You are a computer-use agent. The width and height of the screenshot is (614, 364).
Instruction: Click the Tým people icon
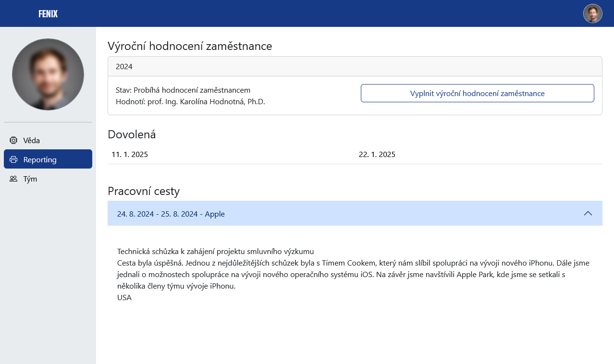[x=13, y=179]
